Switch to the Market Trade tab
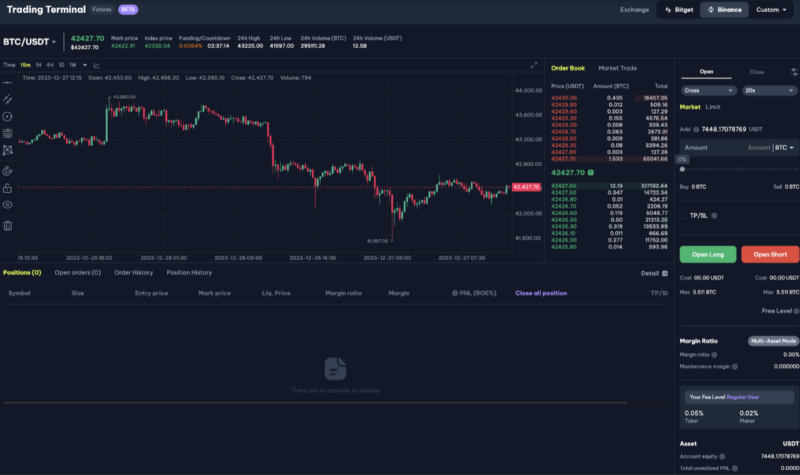The width and height of the screenshot is (800, 475). (617, 68)
